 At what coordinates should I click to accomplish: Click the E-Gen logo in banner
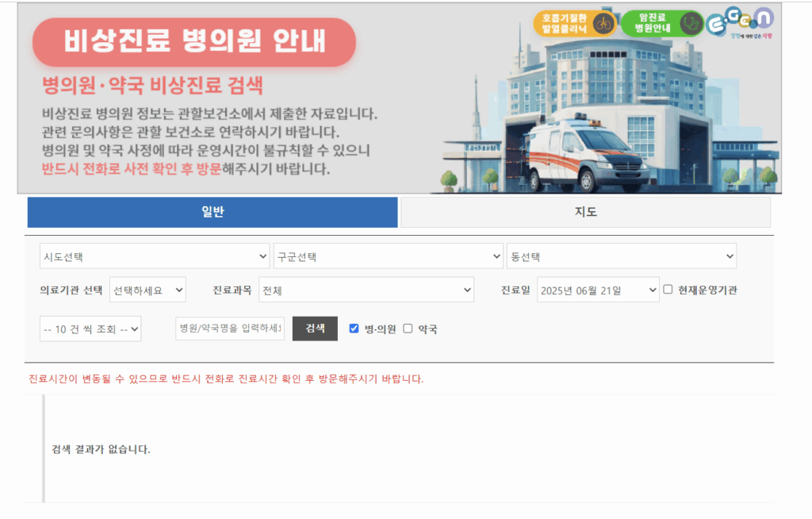(740, 21)
